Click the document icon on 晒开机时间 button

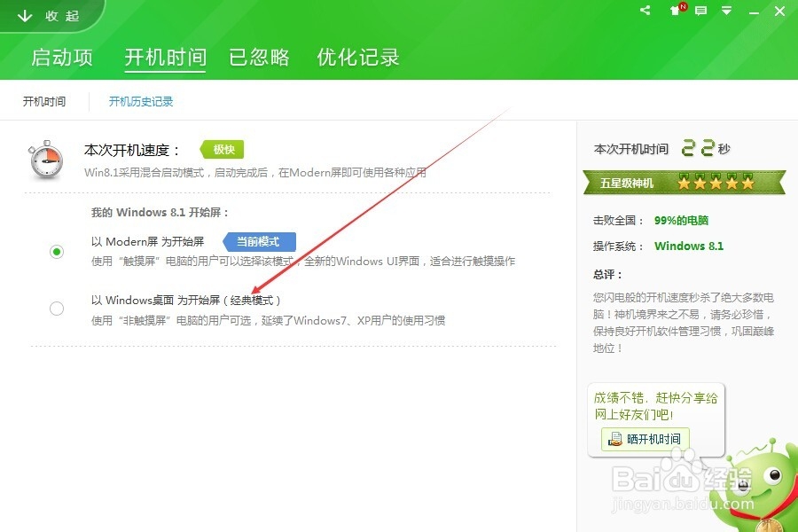coord(615,439)
